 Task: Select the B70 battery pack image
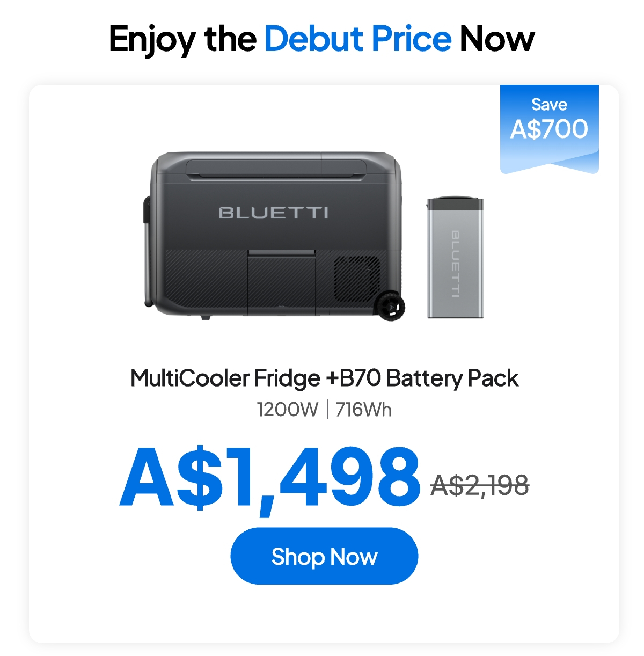point(455,257)
